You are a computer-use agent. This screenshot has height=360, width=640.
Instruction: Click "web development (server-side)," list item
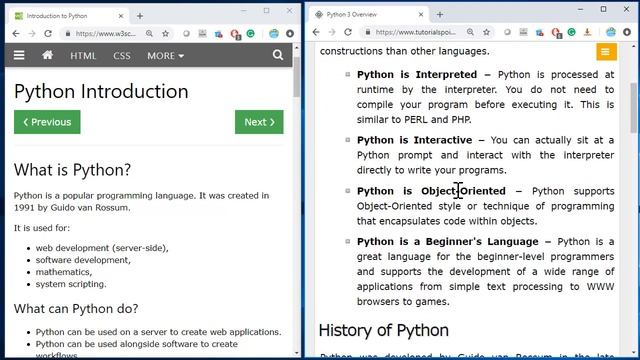point(102,248)
